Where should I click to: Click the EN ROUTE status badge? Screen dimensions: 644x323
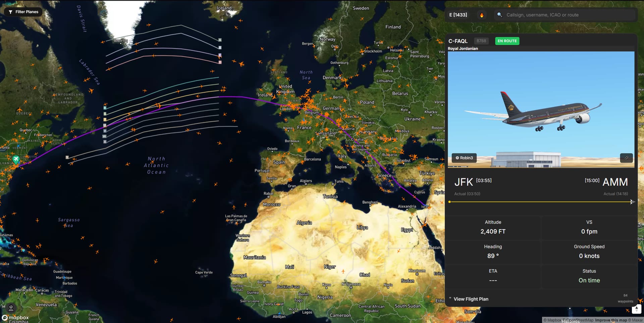click(507, 41)
